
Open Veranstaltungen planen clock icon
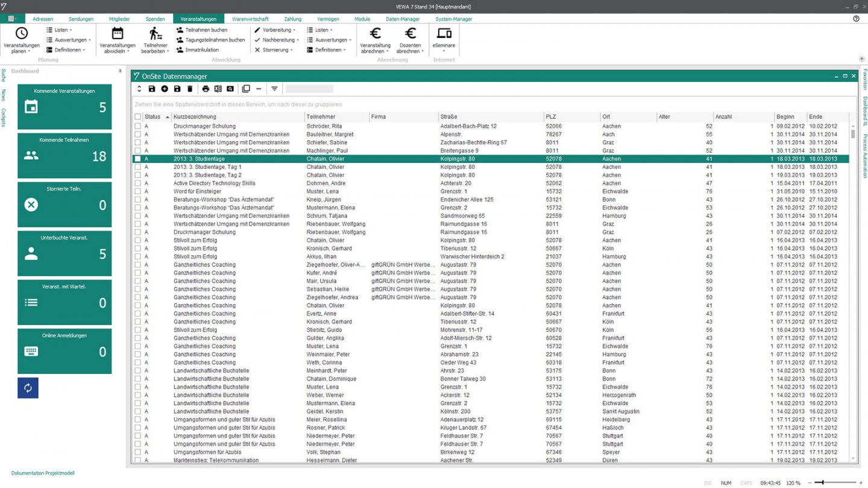(21, 33)
